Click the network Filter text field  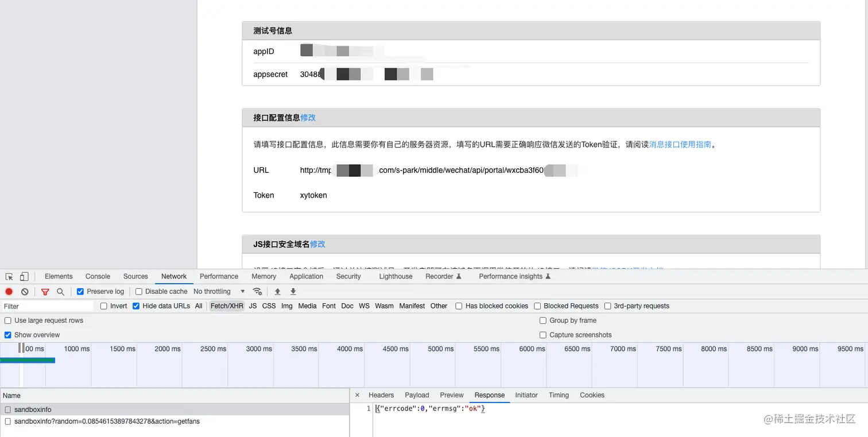[x=47, y=306]
